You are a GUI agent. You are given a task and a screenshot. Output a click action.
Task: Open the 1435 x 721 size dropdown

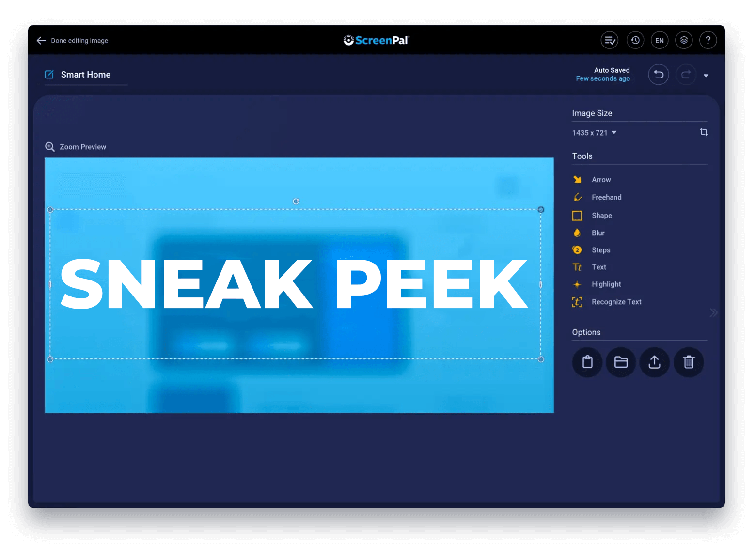click(594, 132)
